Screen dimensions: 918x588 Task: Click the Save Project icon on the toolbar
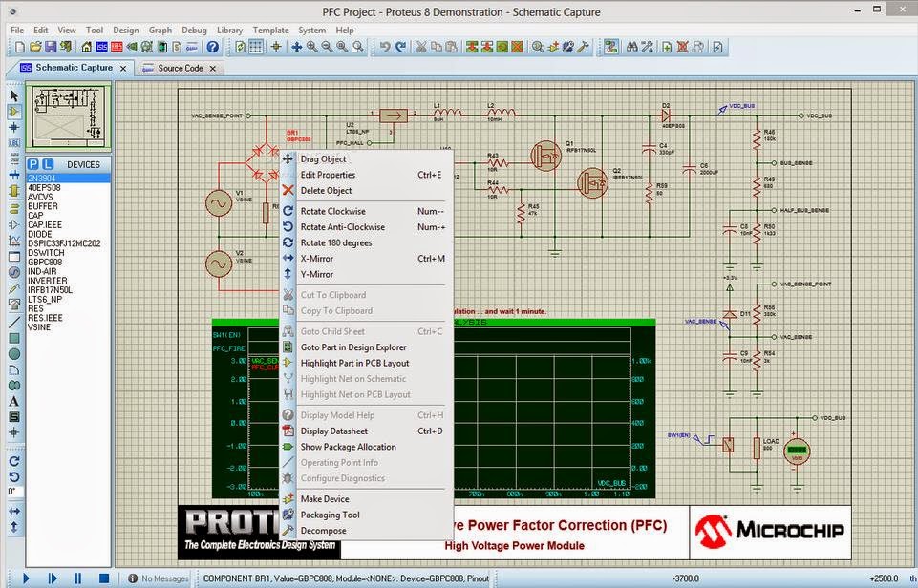coord(49,45)
